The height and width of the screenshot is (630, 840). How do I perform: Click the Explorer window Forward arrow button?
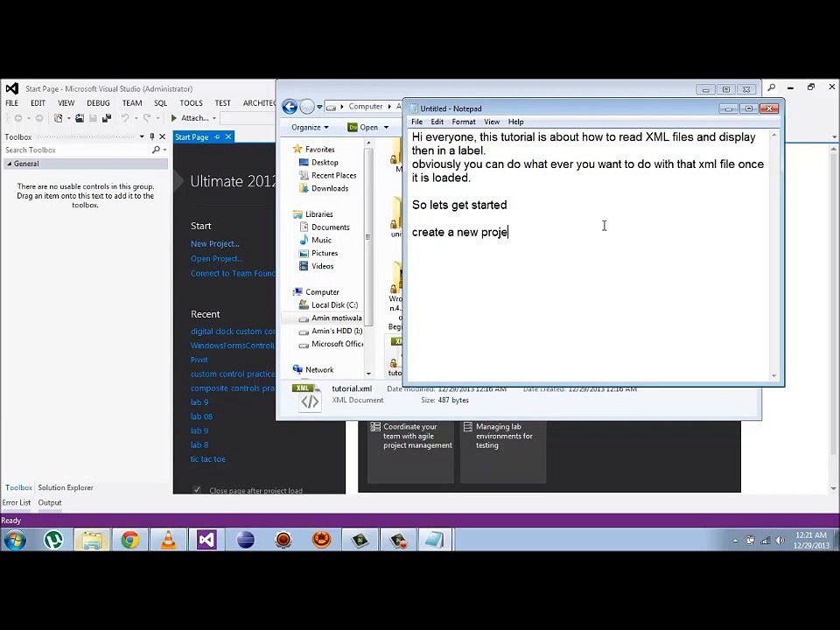click(306, 107)
